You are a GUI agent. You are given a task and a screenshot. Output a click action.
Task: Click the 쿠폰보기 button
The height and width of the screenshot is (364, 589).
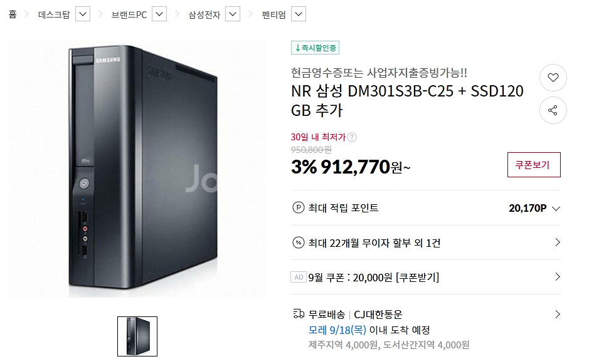click(x=533, y=165)
